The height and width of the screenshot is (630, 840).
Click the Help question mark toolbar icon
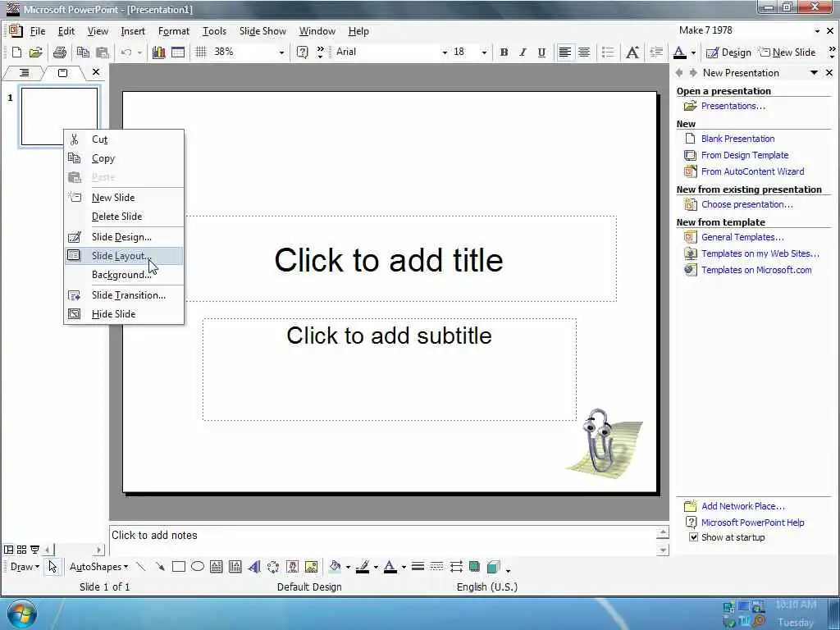point(302,52)
